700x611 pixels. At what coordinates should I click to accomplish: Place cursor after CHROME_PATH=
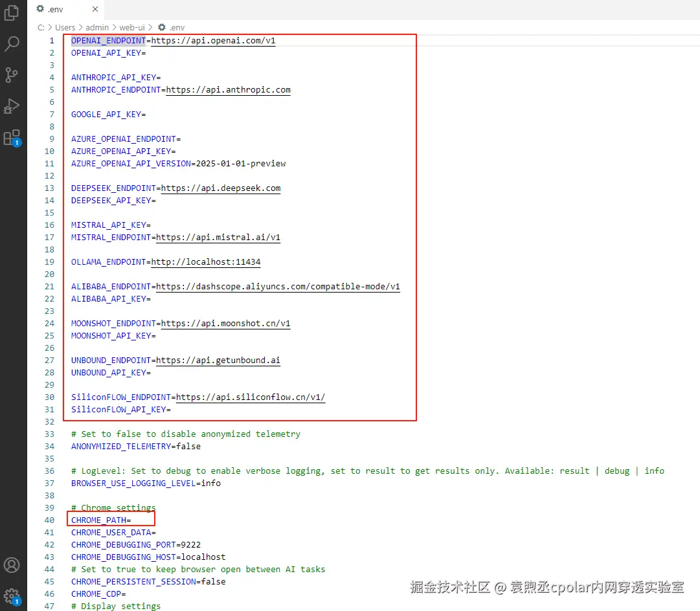point(131,520)
